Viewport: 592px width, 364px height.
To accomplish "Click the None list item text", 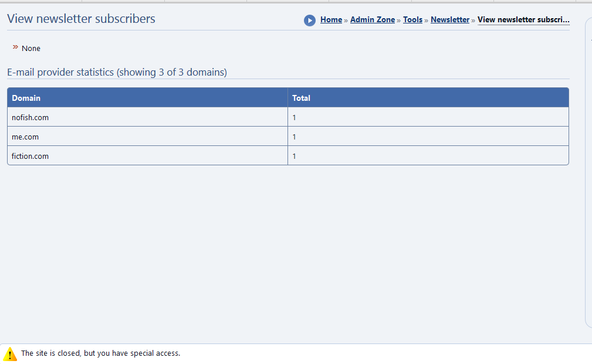I will pos(31,48).
